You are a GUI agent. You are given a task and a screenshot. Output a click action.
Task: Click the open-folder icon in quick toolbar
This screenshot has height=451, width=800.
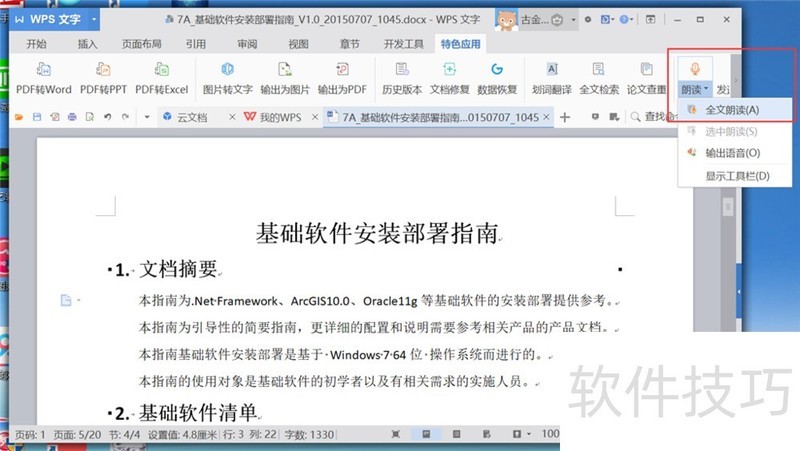[19, 117]
